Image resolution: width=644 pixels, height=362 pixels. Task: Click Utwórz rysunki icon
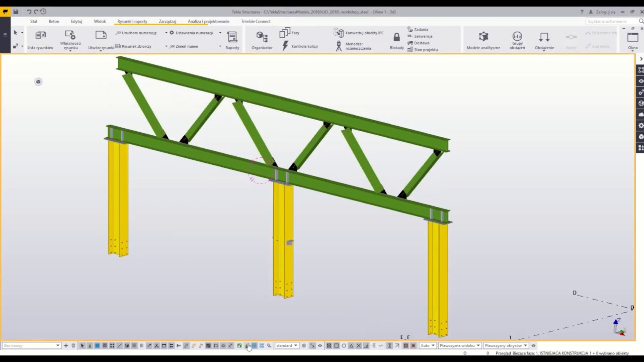point(101,35)
